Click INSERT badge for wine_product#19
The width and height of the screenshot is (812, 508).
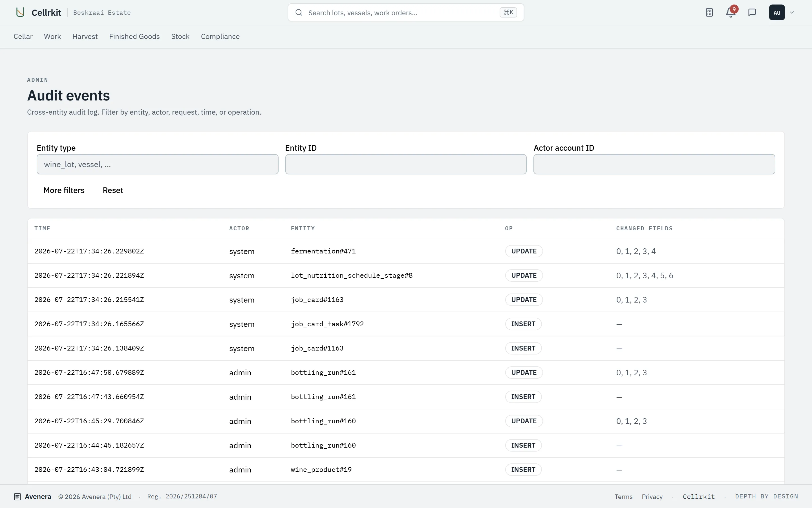[x=523, y=469]
